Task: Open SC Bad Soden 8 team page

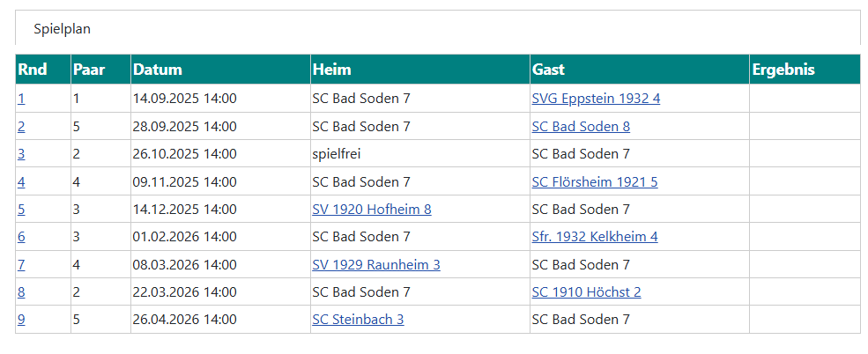Action: 581,127
